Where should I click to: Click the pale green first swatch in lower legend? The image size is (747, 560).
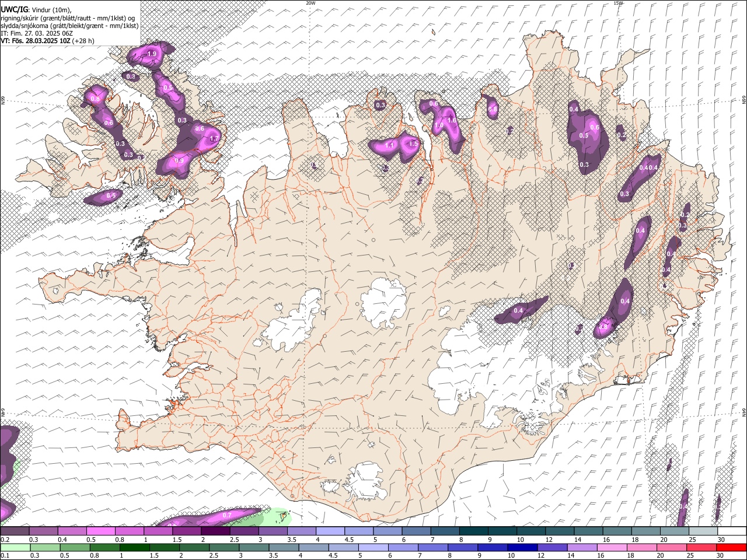[15, 548]
